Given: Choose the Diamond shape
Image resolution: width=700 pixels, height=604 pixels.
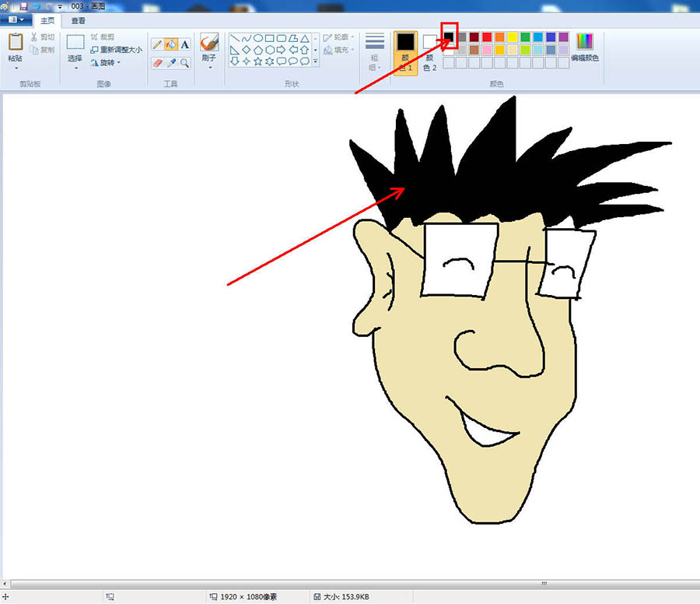Looking at the screenshot, I should (x=247, y=50).
